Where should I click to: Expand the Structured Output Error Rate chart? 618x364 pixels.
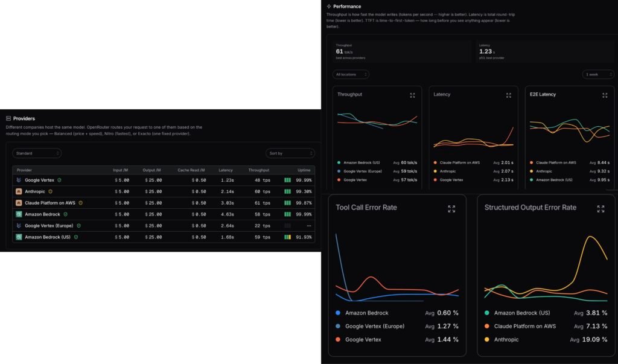pyautogui.click(x=600, y=209)
